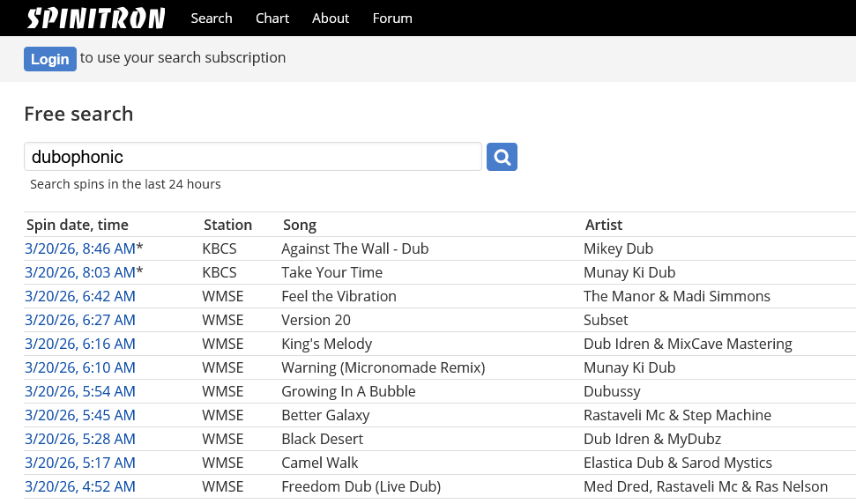The image size is (856, 504).
Task: Click WMSE station in Growing In A Bubble row
Action: [223, 391]
